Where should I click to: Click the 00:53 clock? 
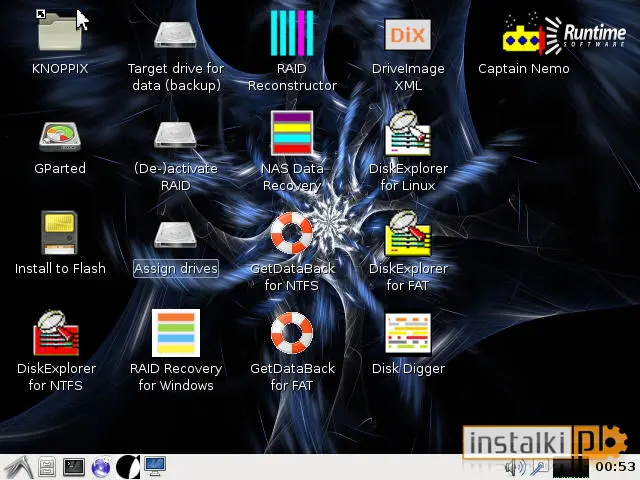point(615,467)
